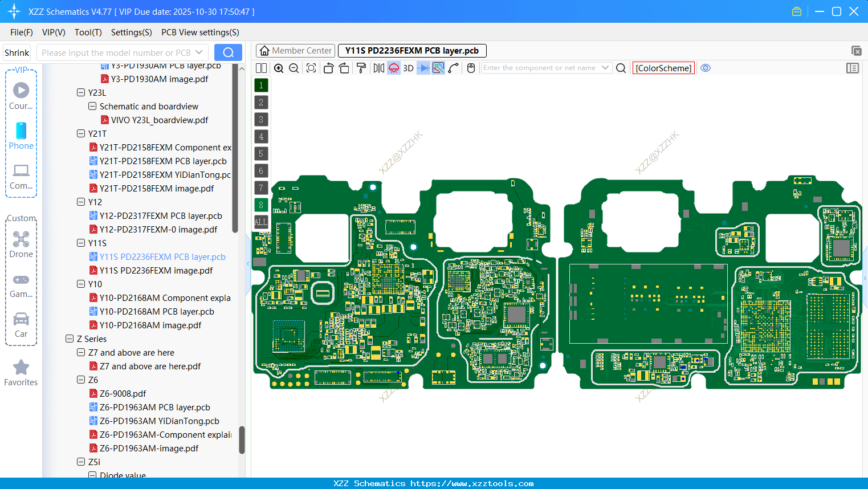Image resolution: width=868 pixels, height=489 pixels.
Task: Open the [ColorScheme] settings
Action: tap(663, 68)
